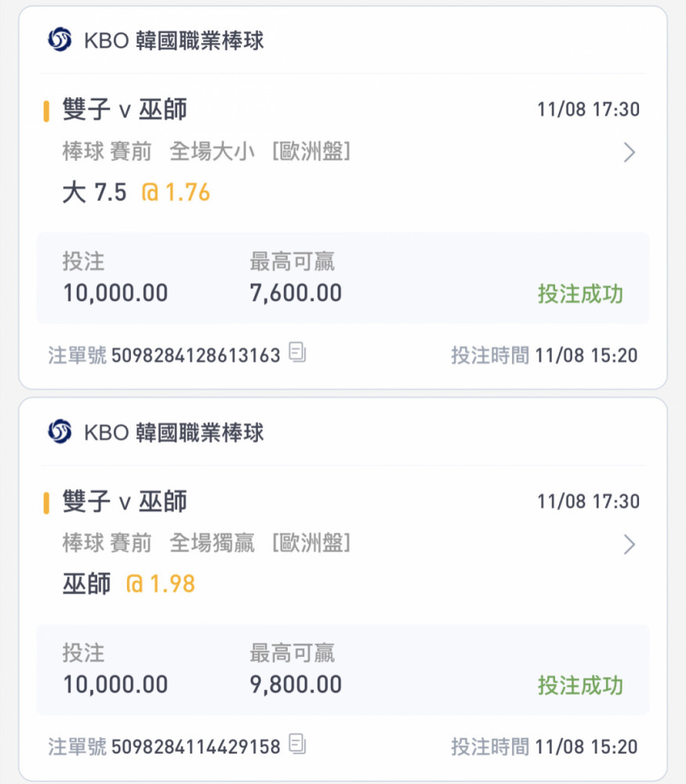Click second 投注成功 status label
The height and width of the screenshot is (784, 686).
[x=580, y=685]
